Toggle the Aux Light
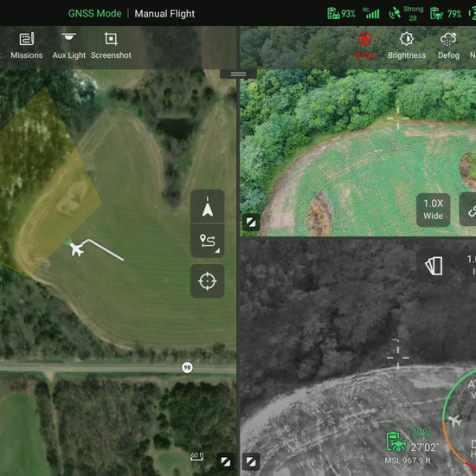Viewport: 476px width, 476px height. tap(69, 46)
